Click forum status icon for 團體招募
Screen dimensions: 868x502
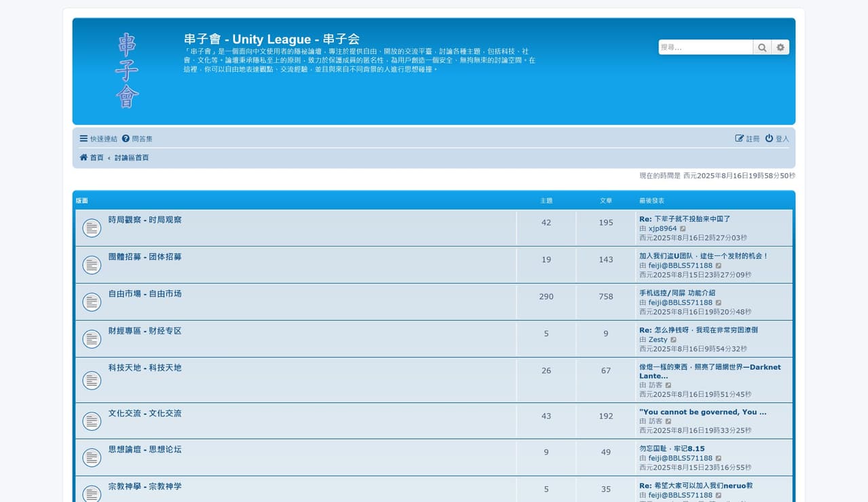[x=92, y=265]
